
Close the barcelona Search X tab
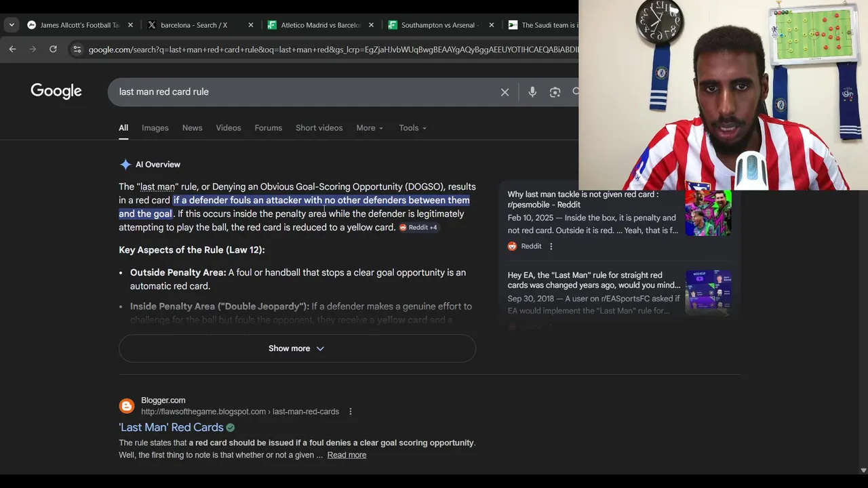[x=250, y=25]
